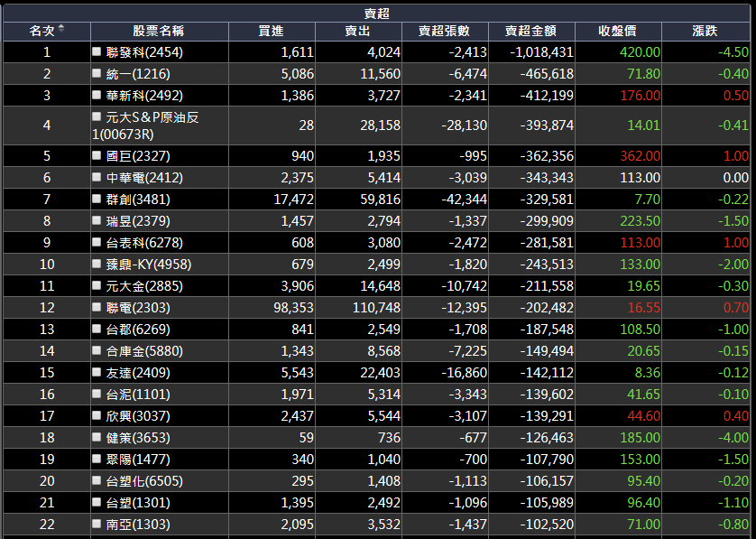The height and width of the screenshot is (539, 756).
Task: Tick the checkbox for 統一(1216)
Action: 97,72
